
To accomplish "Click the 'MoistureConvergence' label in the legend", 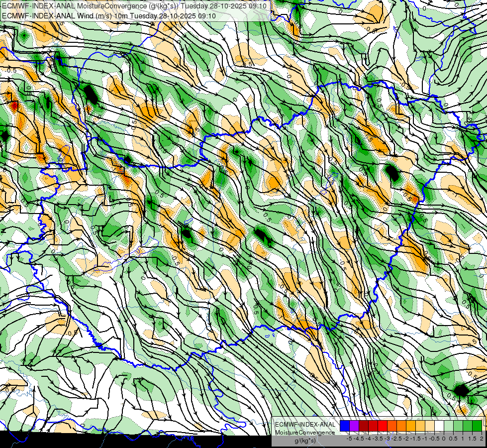I will coord(305,433).
